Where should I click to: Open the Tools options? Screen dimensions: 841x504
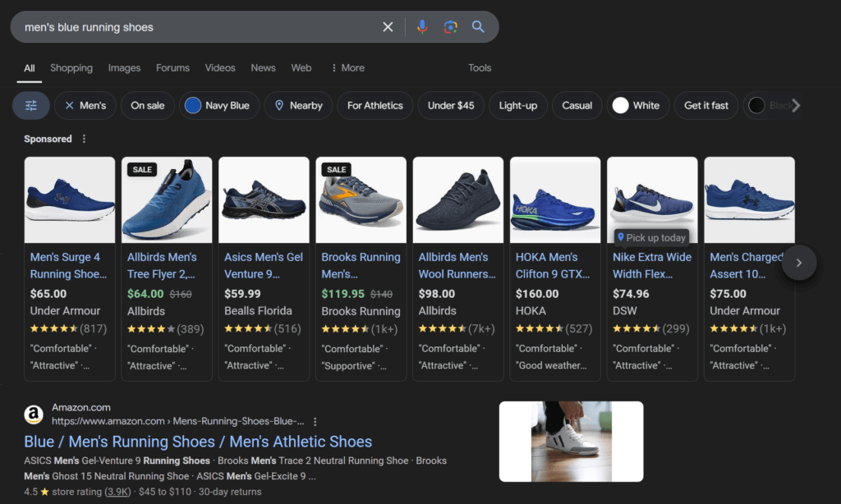point(480,67)
